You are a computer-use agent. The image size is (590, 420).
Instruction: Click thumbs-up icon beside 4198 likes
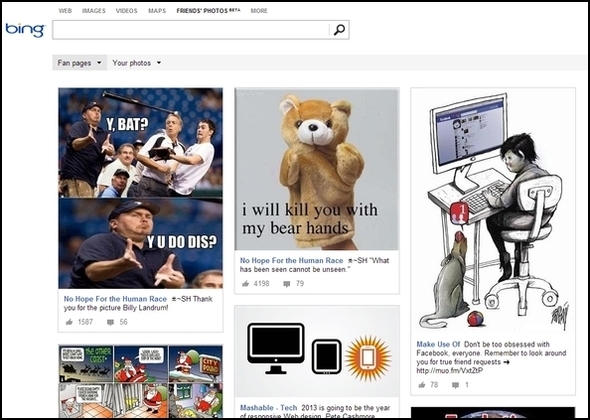(246, 284)
